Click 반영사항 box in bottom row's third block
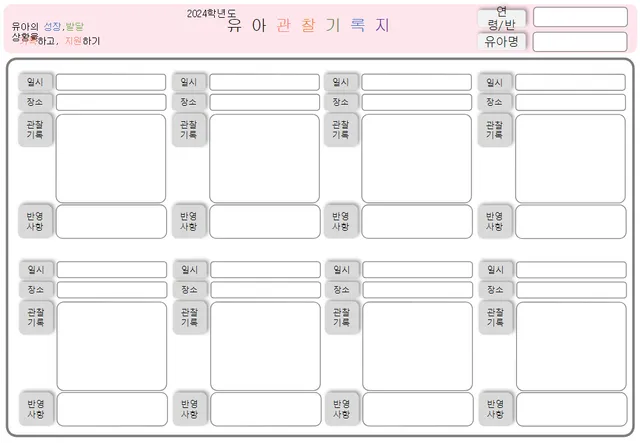The height and width of the screenshot is (443, 640). tap(418, 410)
